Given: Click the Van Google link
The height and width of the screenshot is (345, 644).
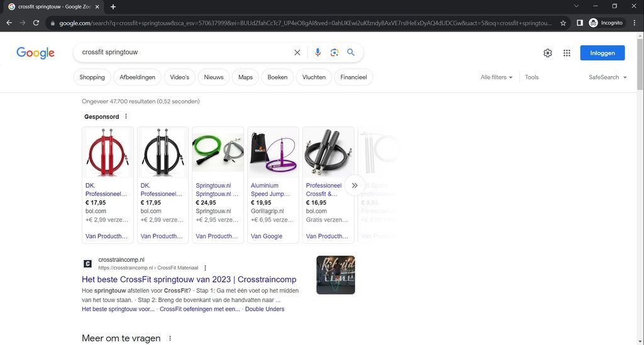Looking at the screenshot, I should 267,236.
